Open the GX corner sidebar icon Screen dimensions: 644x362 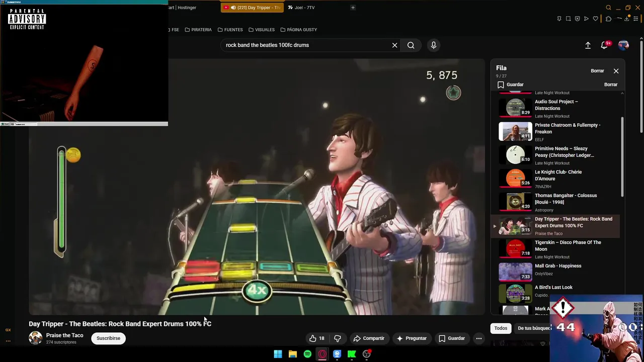[x=8, y=330]
